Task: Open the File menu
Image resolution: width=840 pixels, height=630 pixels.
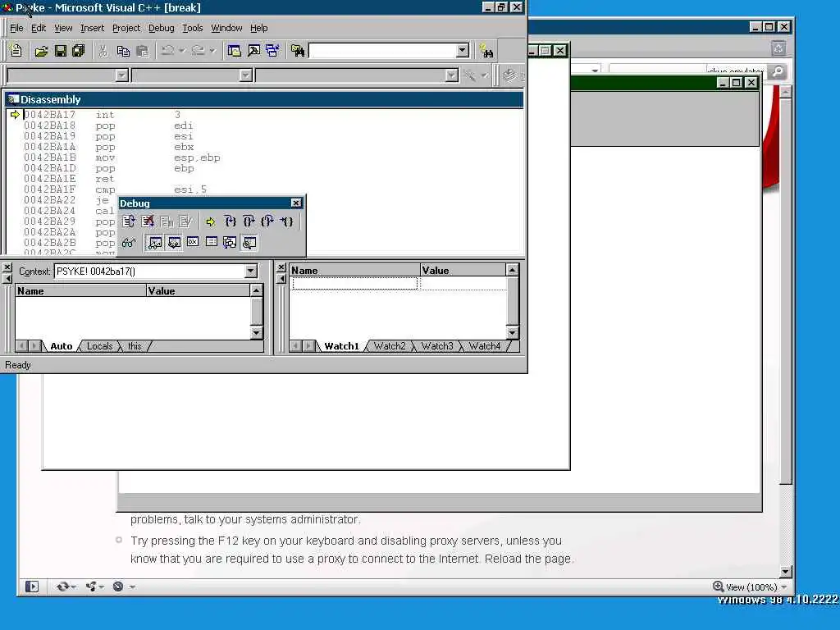Action: tap(16, 28)
